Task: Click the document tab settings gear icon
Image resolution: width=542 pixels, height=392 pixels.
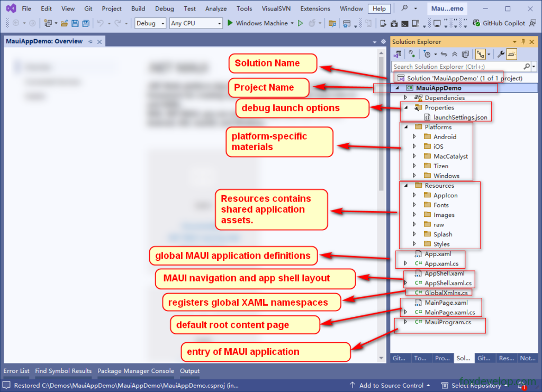Action: coord(383,42)
